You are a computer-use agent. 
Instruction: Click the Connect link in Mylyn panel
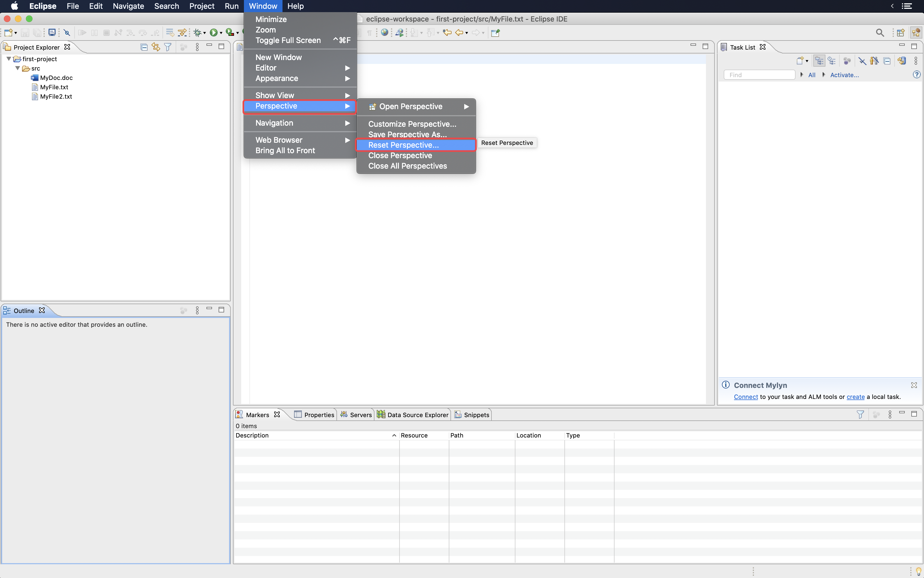pyautogui.click(x=746, y=397)
